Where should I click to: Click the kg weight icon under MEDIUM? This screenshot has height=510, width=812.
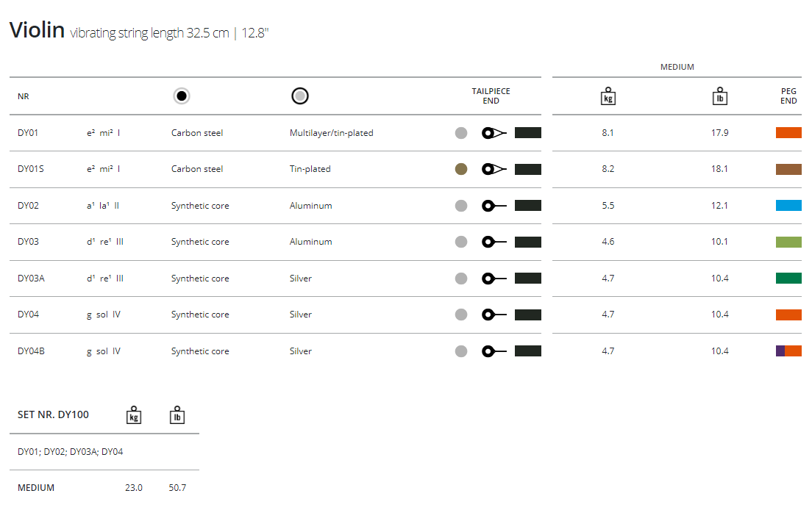tap(608, 96)
